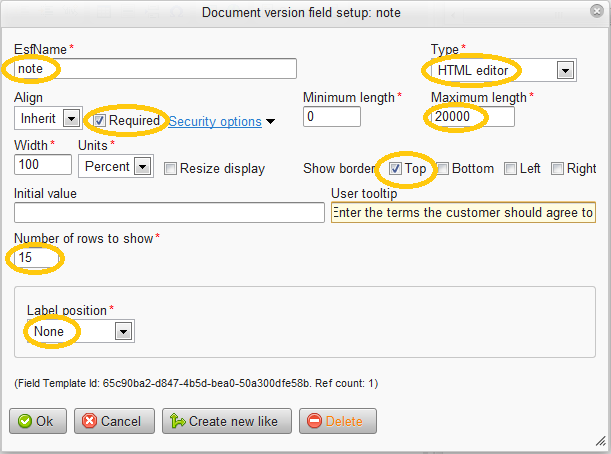This screenshot has height=454, width=611.
Task: Check the Left border option
Action: [510, 169]
